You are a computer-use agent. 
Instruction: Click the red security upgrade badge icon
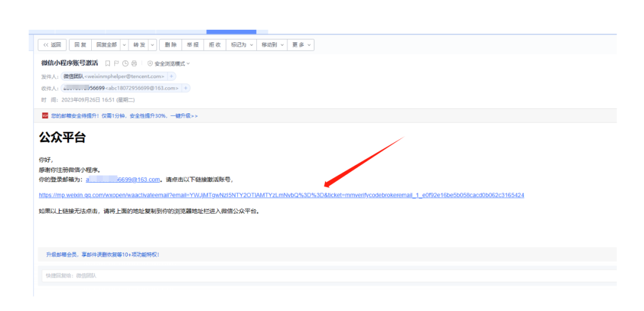45,115
